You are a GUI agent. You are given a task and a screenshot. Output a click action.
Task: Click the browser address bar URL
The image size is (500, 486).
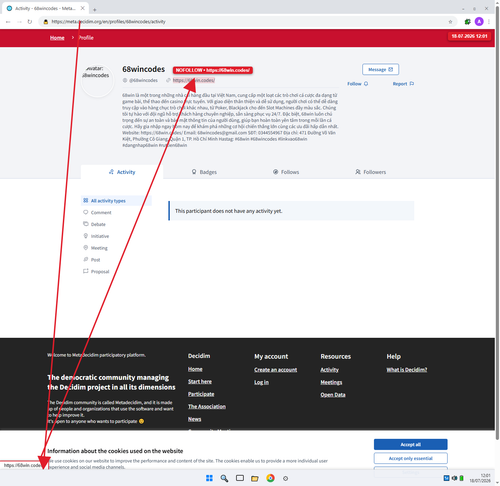pos(108,22)
